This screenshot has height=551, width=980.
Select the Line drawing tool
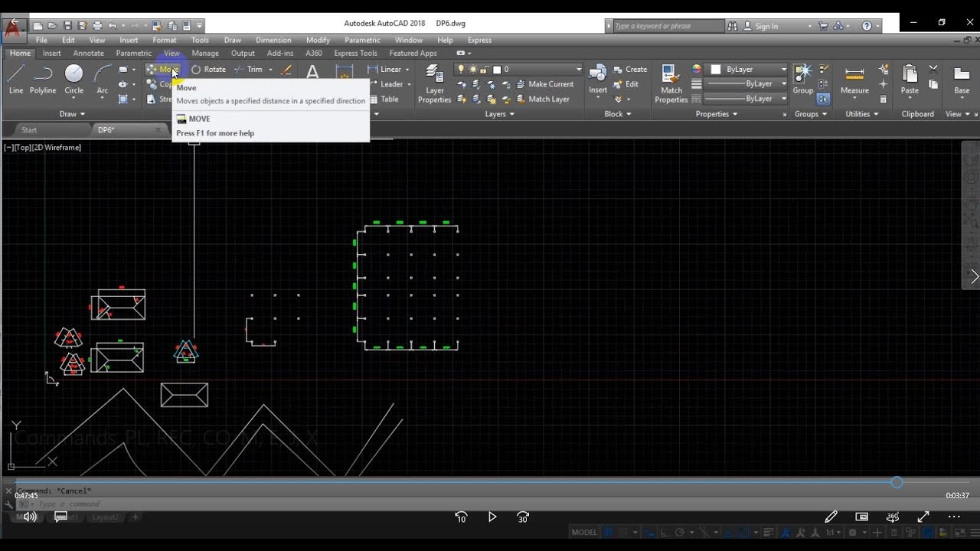[16, 79]
